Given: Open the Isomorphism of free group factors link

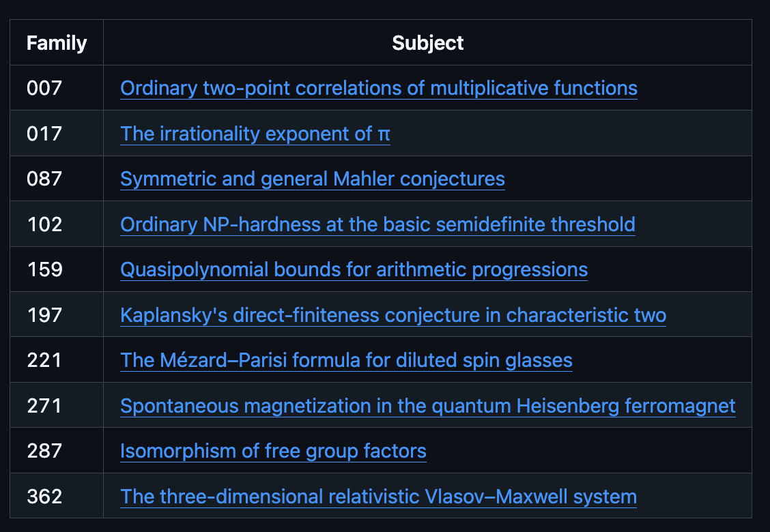Looking at the screenshot, I should tap(273, 451).
